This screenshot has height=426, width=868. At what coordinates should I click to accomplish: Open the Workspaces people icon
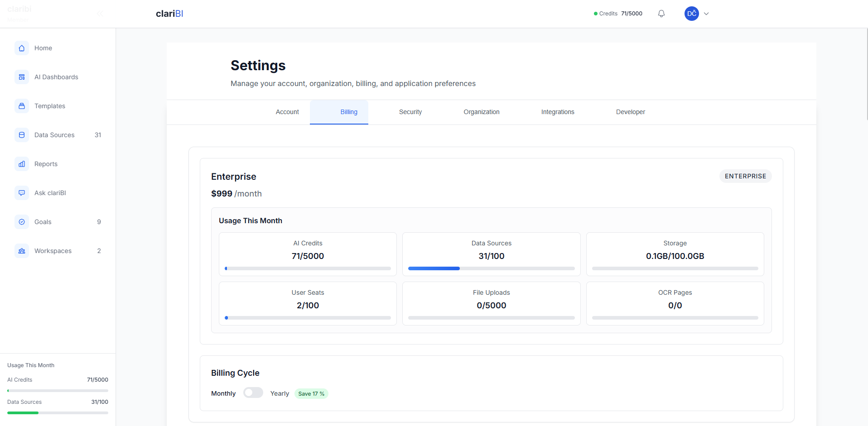22,251
